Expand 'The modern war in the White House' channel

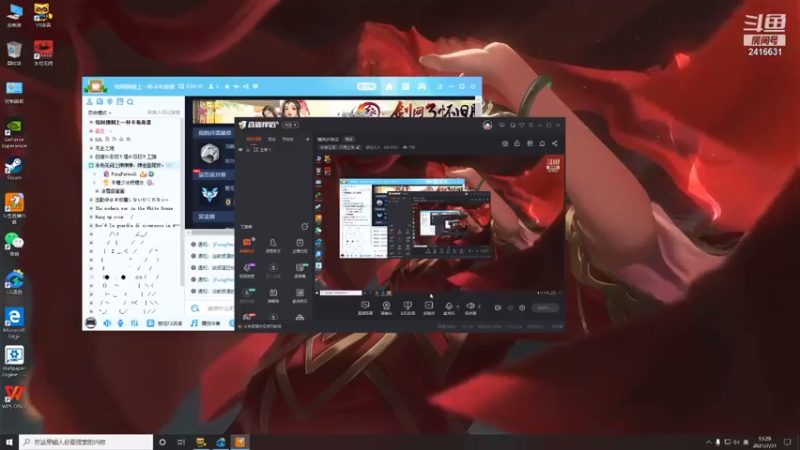(x=91, y=208)
